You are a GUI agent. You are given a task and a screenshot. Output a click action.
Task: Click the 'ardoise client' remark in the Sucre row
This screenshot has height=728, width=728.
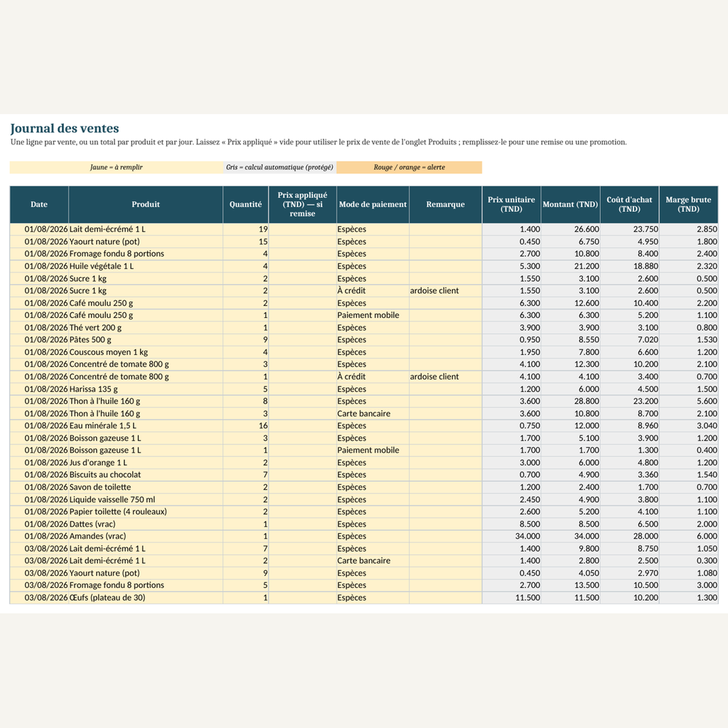point(445,291)
